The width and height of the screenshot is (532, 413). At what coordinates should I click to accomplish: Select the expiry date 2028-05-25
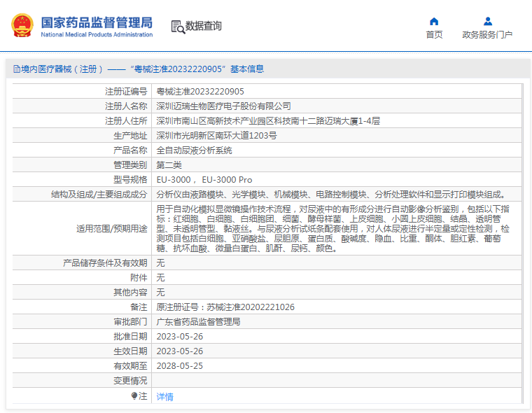(179, 366)
